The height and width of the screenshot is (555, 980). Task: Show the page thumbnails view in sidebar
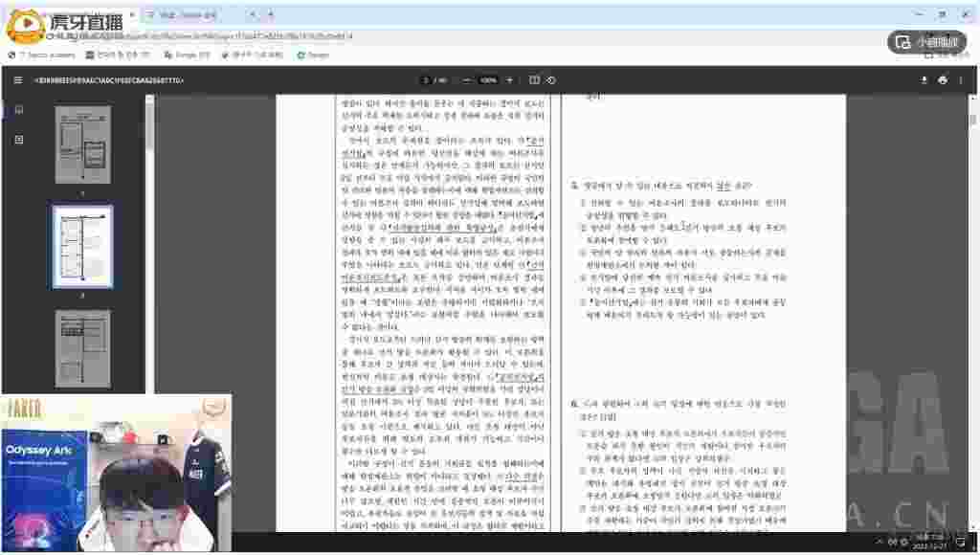pyautogui.click(x=18, y=110)
